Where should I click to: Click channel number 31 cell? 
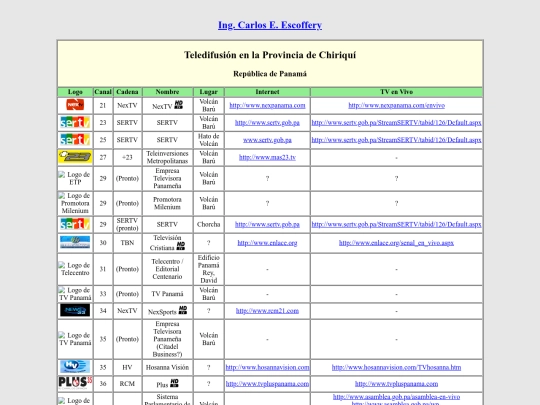pyautogui.click(x=103, y=269)
